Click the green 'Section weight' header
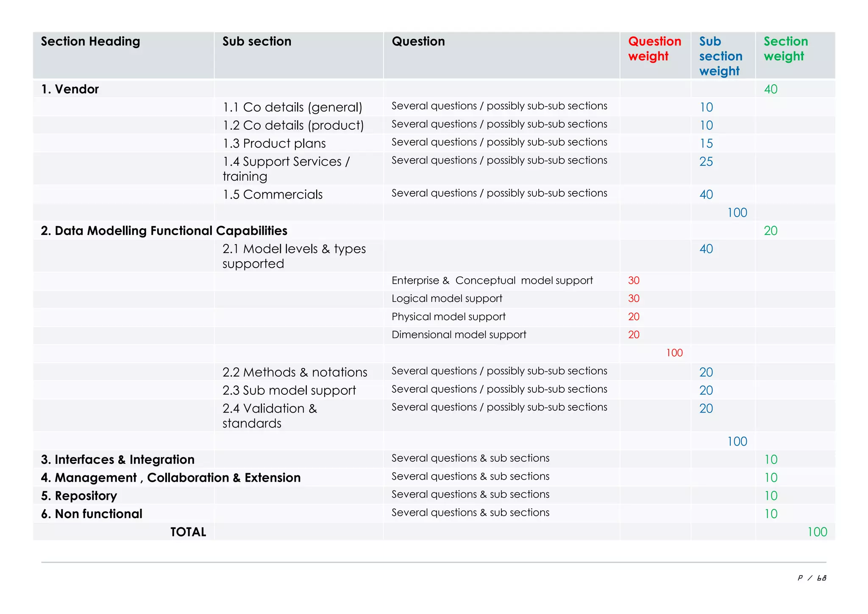Image resolution: width=868 pixels, height=614 pixels. [x=785, y=49]
